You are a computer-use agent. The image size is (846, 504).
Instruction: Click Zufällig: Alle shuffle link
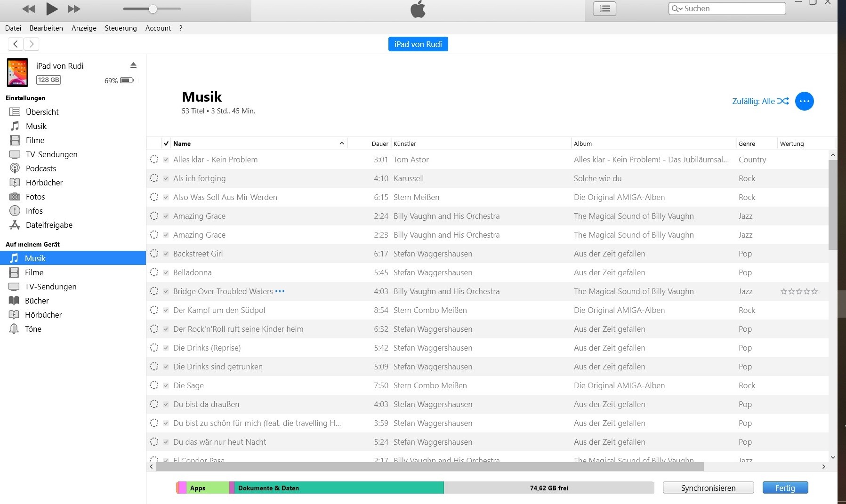point(760,101)
